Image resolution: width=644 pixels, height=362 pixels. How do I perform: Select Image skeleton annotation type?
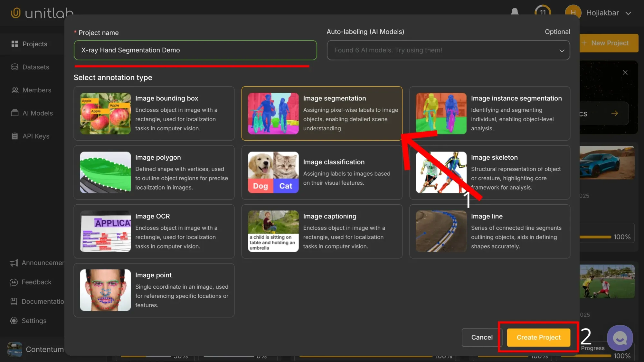489,172
